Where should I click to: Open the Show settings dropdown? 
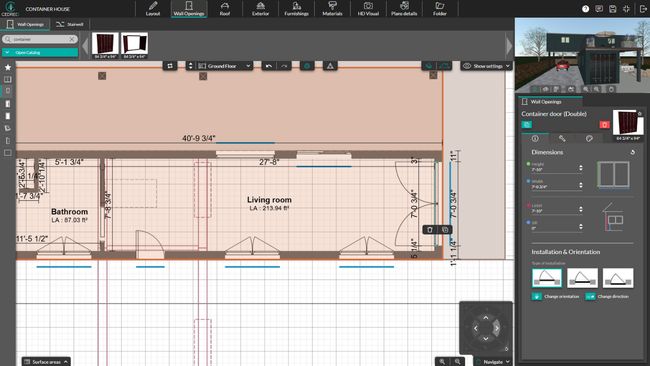click(486, 66)
